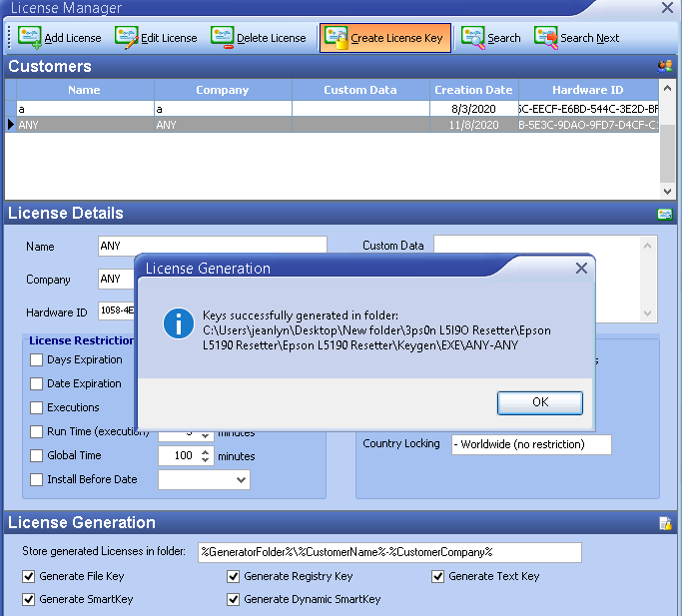This screenshot has height=616, width=682.
Task: Click the Customers panel users icon
Action: (665, 66)
